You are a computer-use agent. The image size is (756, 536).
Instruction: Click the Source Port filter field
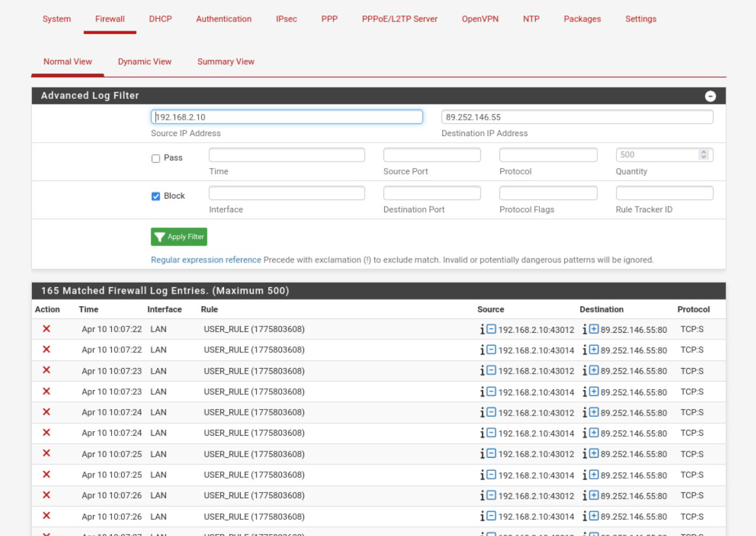[432, 155]
